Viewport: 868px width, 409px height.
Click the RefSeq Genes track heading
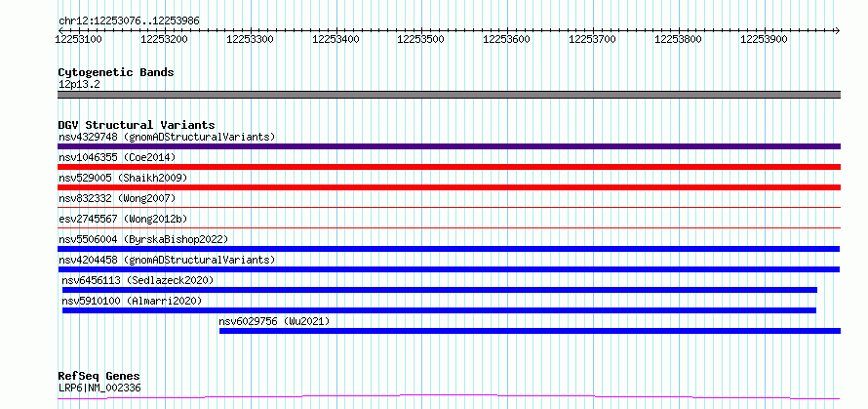tap(99, 377)
